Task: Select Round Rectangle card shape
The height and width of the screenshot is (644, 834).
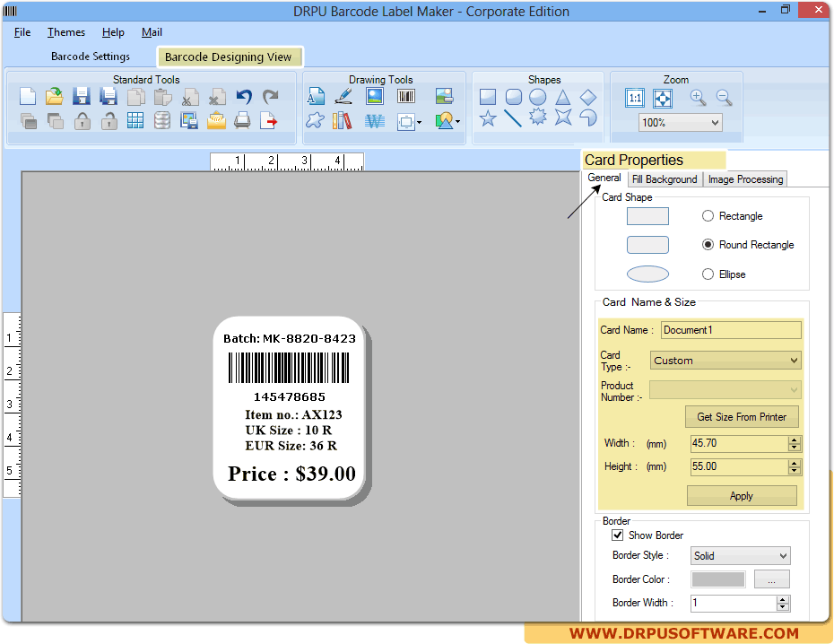Action: pos(708,245)
